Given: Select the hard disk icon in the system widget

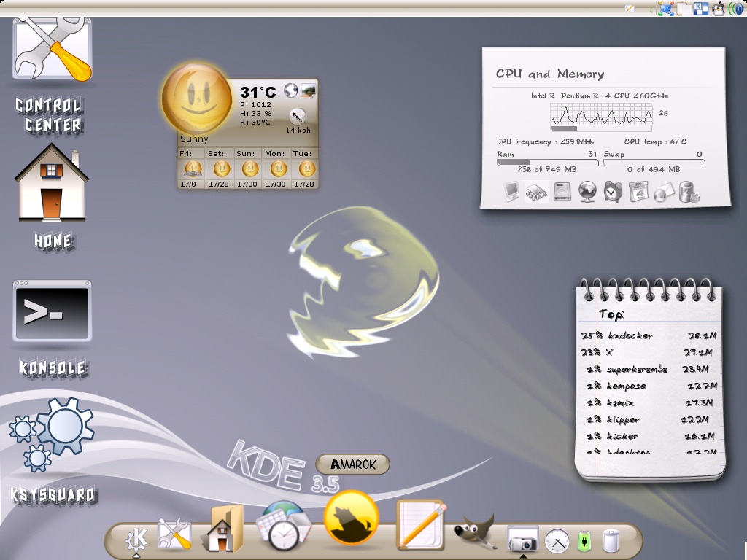Looking at the screenshot, I should (x=562, y=192).
